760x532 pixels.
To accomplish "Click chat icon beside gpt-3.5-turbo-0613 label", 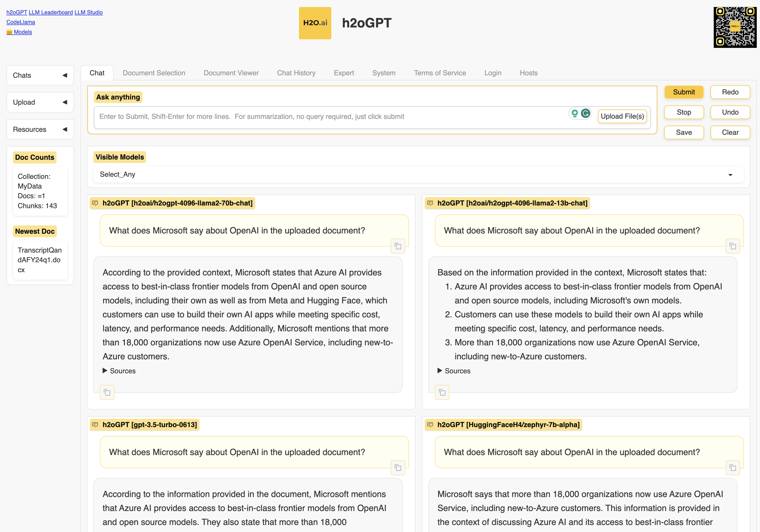I will 95,425.
